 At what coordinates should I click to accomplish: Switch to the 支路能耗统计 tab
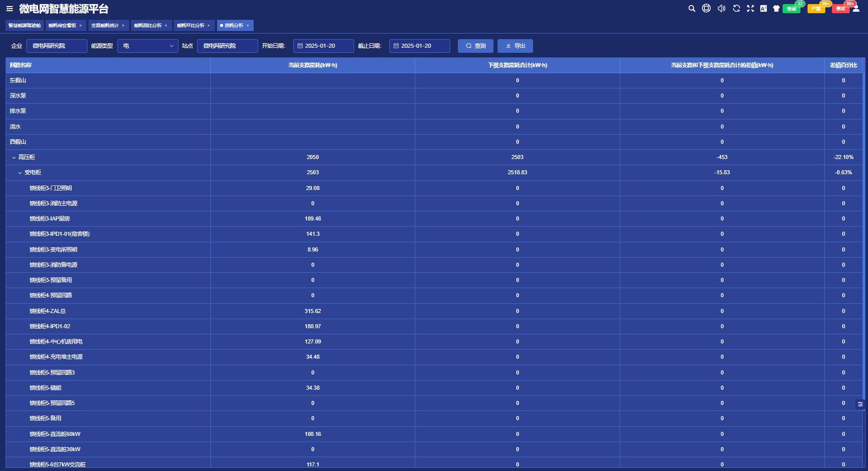click(105, 25)
